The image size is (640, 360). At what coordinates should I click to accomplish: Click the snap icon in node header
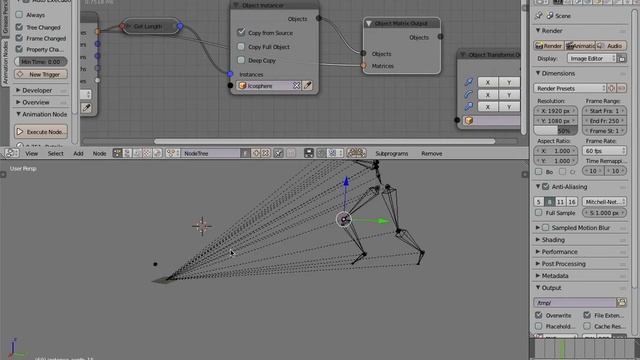321,153
